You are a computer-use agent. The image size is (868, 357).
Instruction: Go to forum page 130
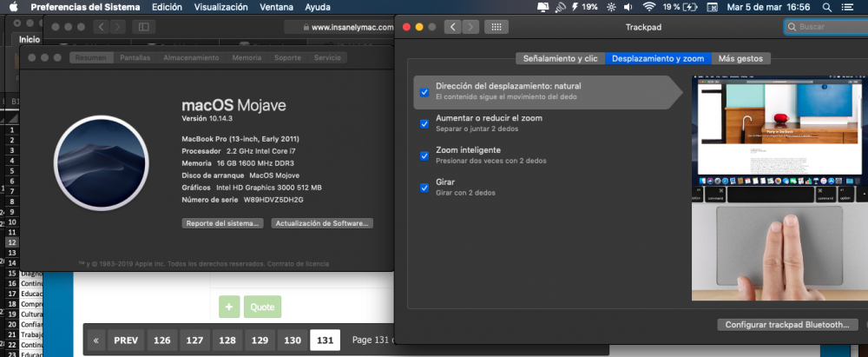click(293, 340)
